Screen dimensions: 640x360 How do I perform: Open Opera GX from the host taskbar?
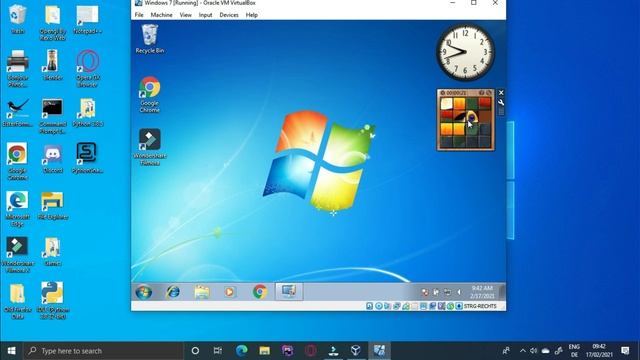(x=310, y=351)
